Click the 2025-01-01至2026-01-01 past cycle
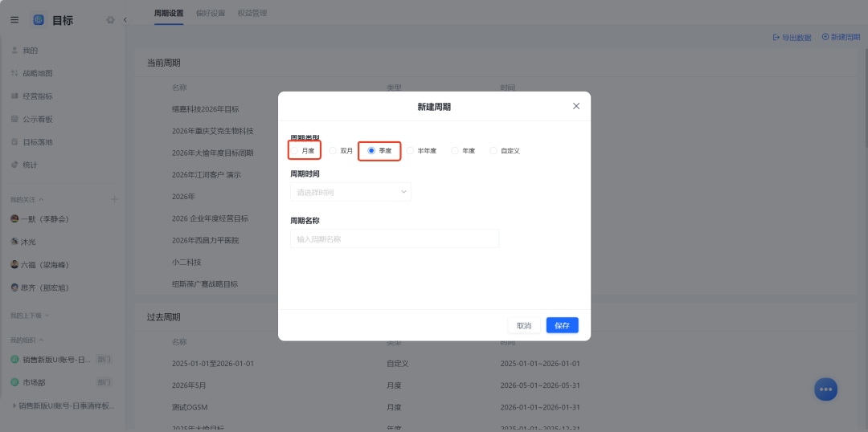The image size is (868, 432). [x=213, y=364]
